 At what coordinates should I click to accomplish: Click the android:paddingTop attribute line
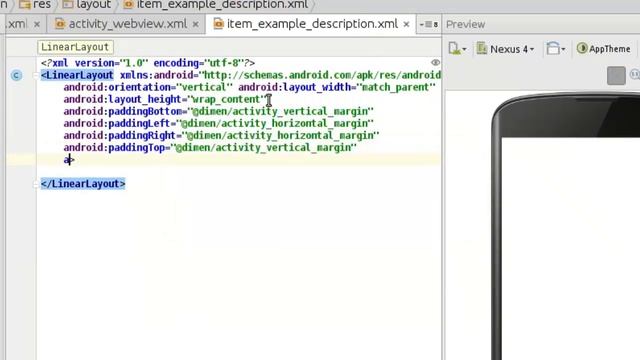[210, 147]
